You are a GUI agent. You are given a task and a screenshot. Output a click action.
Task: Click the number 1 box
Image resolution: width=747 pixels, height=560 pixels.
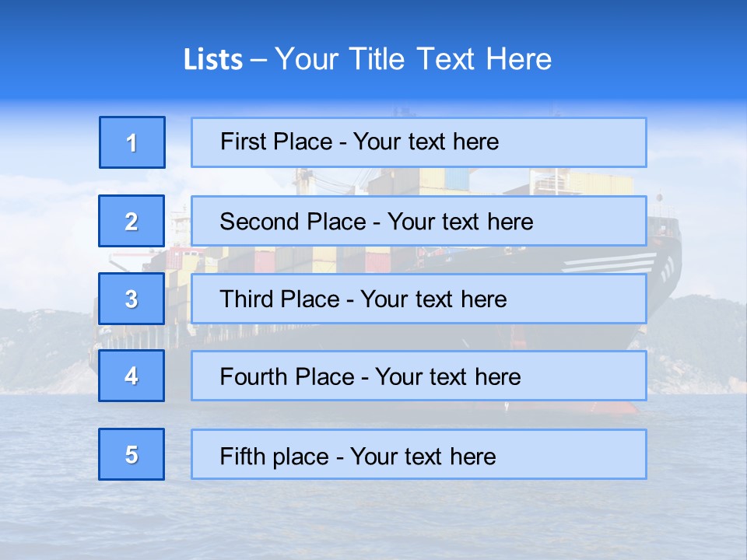coord(132,142)
